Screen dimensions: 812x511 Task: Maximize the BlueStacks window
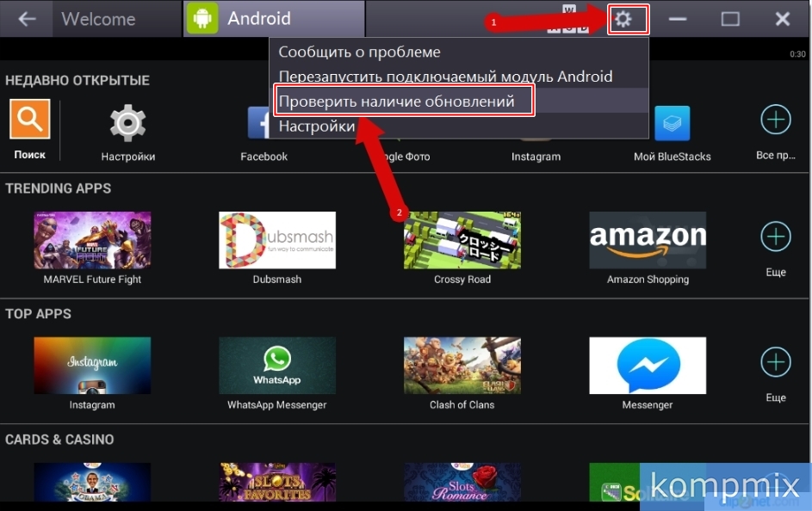pos(730,19)
